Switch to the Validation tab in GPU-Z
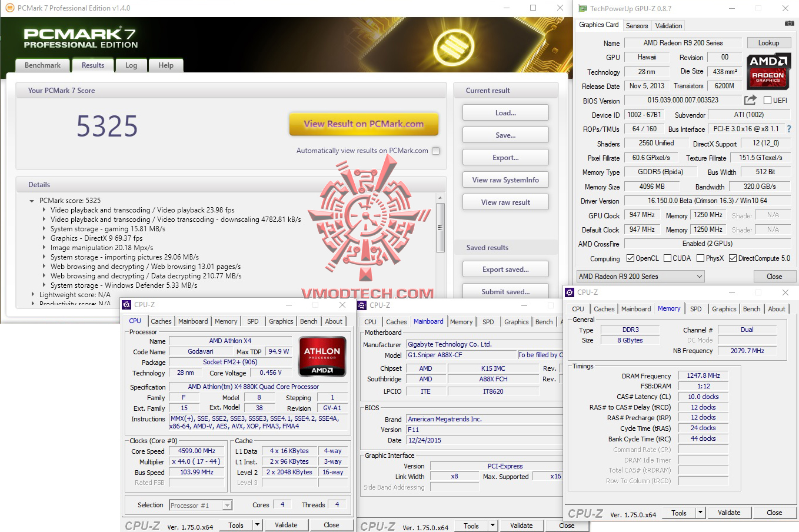Viewport: 799px width, 532px height. click(668, 26)
